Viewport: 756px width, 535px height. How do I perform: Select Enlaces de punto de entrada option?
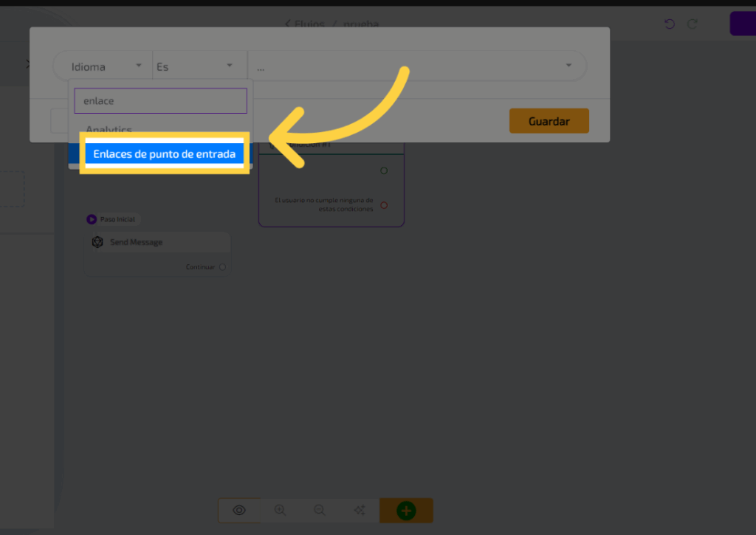164,154
